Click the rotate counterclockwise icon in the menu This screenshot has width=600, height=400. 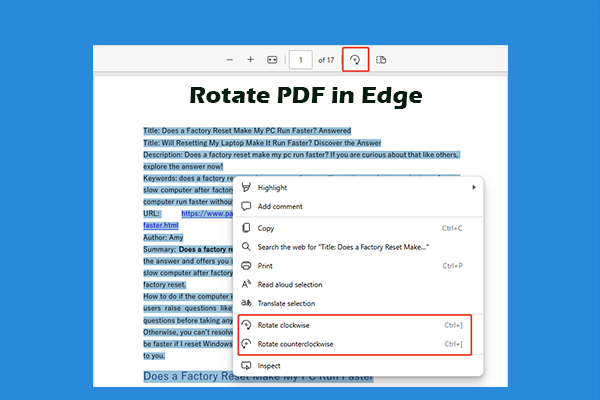click(x=246, y=343)
